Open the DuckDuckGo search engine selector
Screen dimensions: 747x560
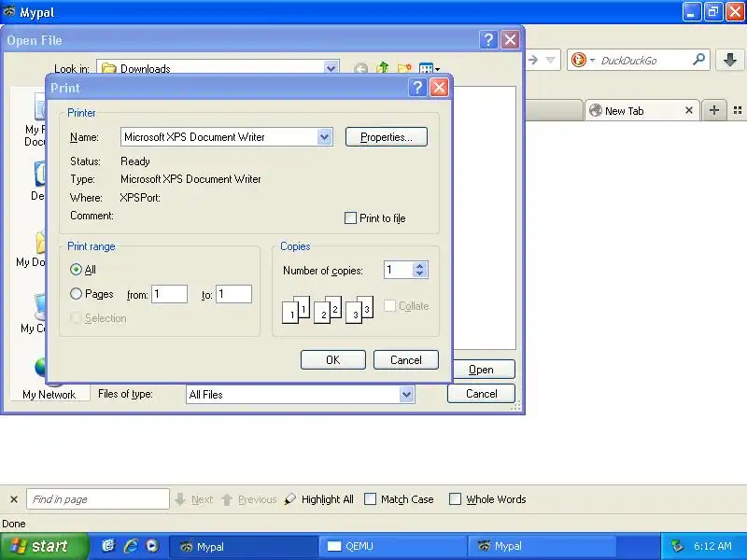[x=583, y=60]
